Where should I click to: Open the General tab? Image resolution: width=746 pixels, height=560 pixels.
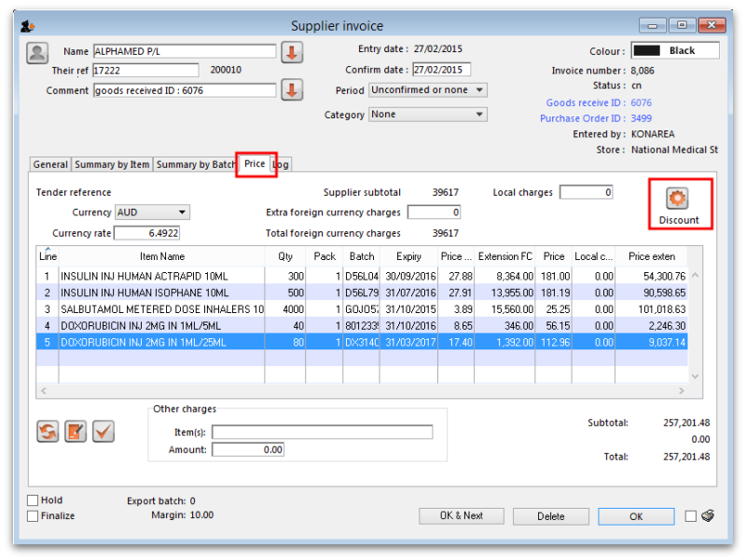pos(50,165)
